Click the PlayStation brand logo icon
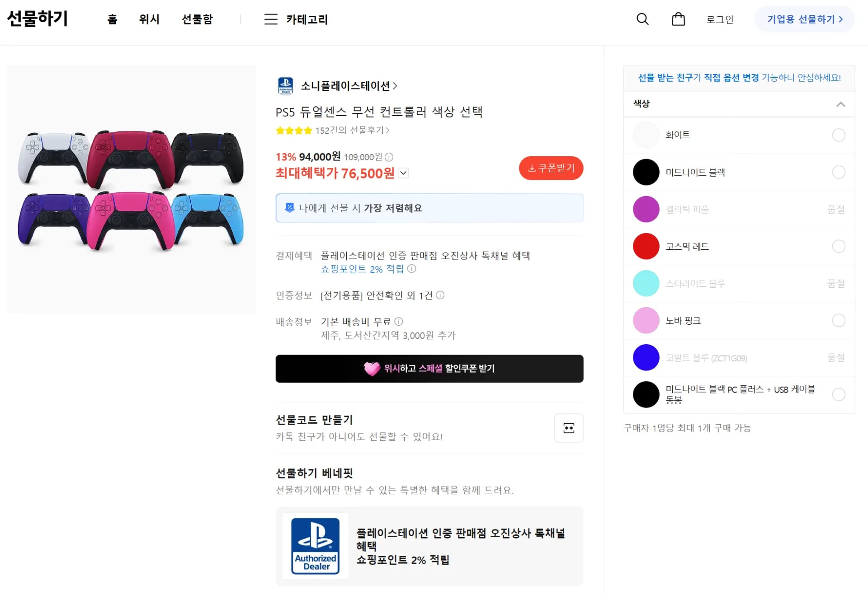 (285, 85)
